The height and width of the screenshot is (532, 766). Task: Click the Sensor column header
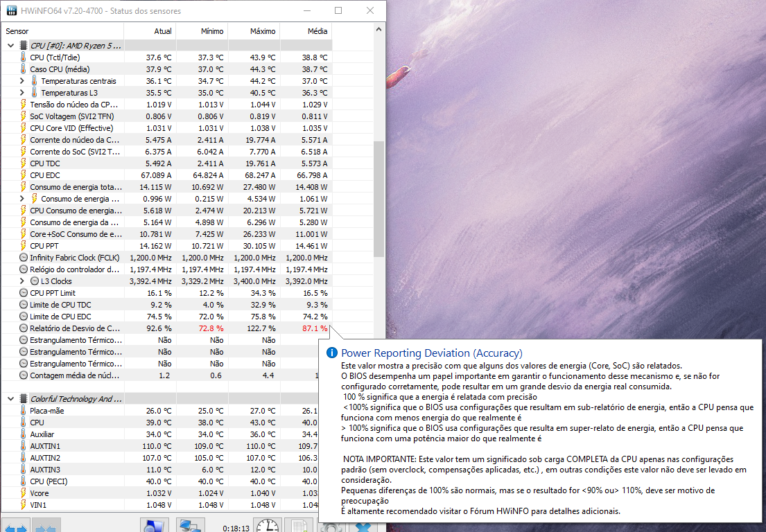pyautogui.click(x=62, y=30)
